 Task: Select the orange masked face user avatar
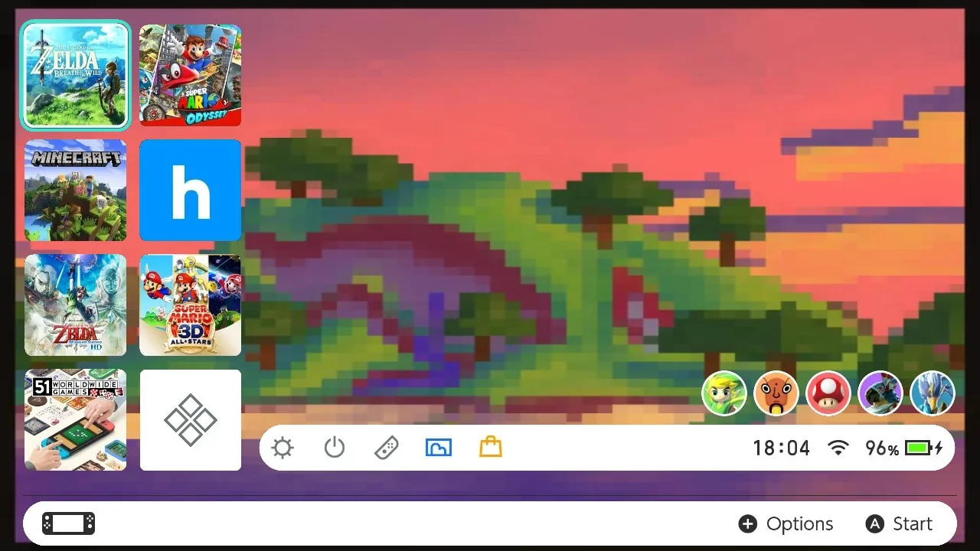click(776, 393)
